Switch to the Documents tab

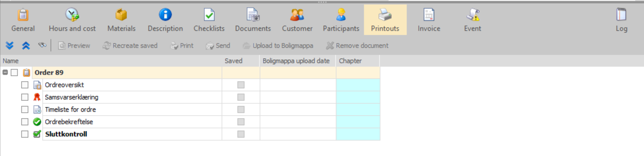click(x=253, y=20)
